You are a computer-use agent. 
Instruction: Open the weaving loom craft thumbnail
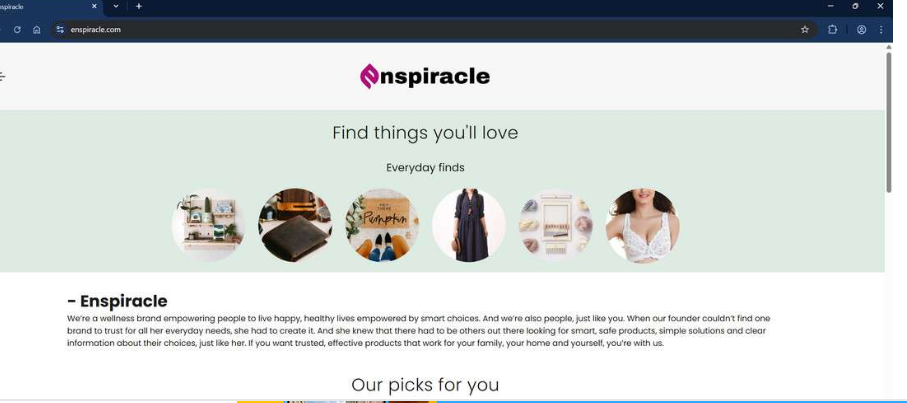point(555,225)
